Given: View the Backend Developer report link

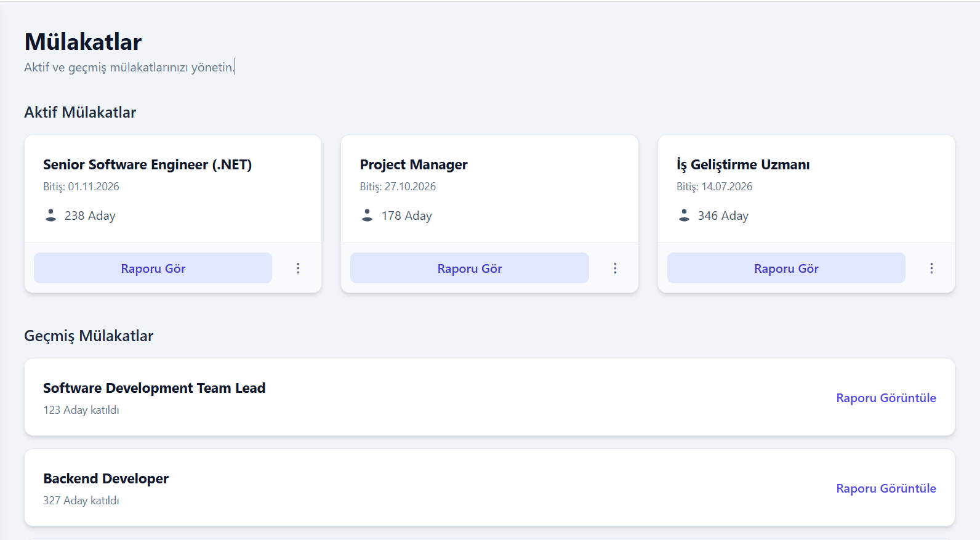Looking at the screenshot, I should [x=886, y=488].
